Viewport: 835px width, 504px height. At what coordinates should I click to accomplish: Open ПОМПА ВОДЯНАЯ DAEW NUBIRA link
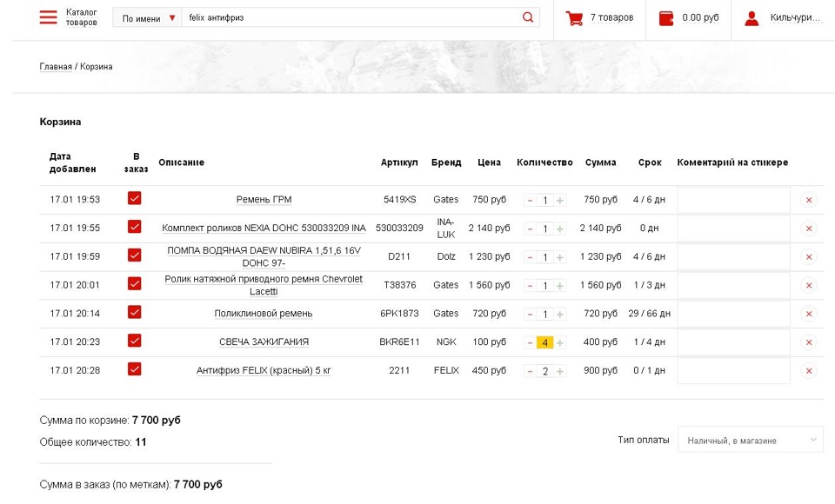264,256
